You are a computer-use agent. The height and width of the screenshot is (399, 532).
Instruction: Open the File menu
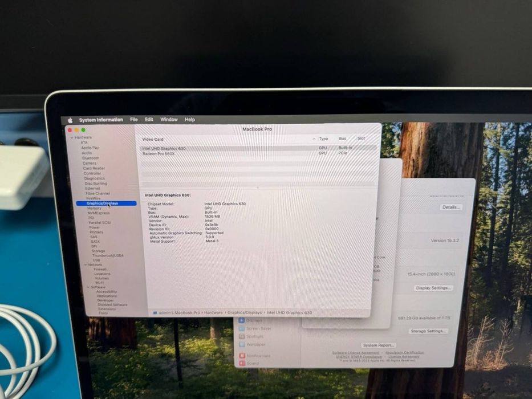134,120
